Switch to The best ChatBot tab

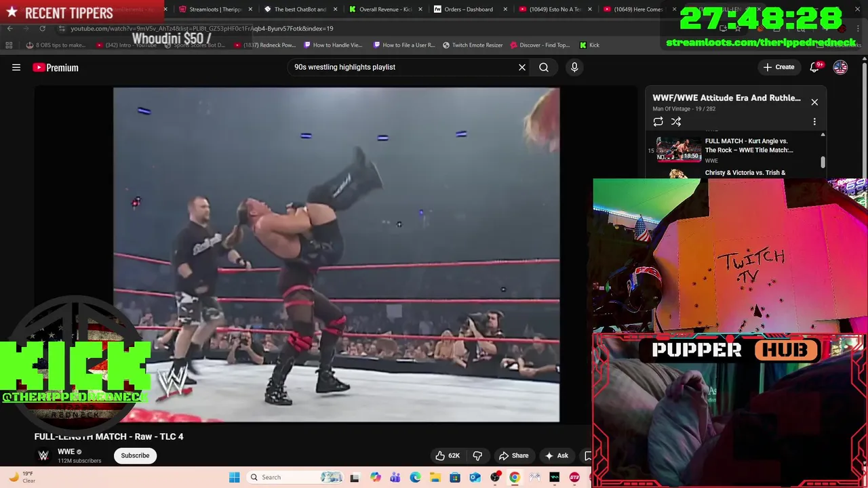tap(295, 9)
